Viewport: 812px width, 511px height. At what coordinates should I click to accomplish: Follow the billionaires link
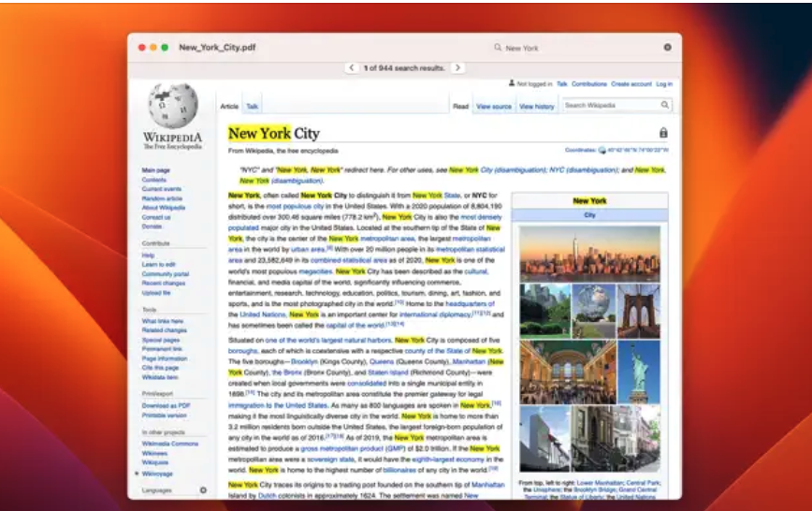point(399,470)
